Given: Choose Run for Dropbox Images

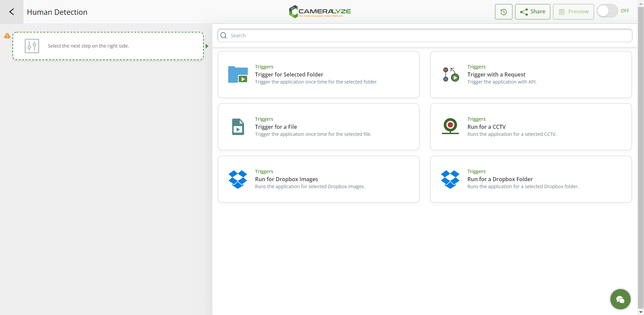Looking at the screenshot, I should point(318,179).
